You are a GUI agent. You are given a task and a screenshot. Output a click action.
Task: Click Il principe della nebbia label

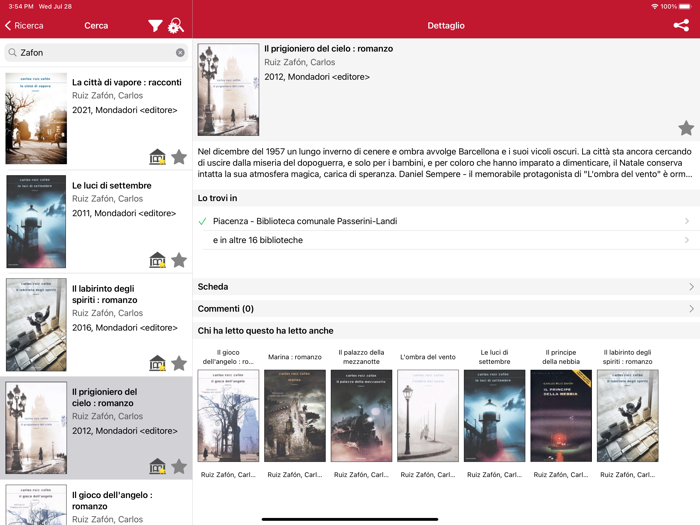561,357
